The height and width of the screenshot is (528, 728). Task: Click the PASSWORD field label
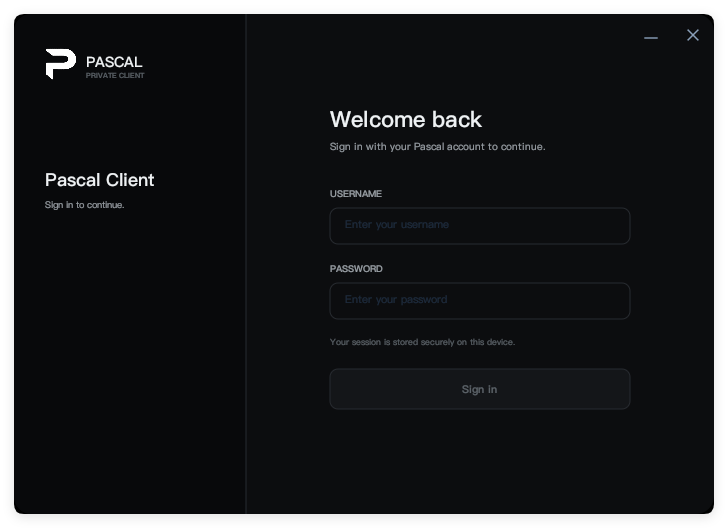(x=356, y=269)
